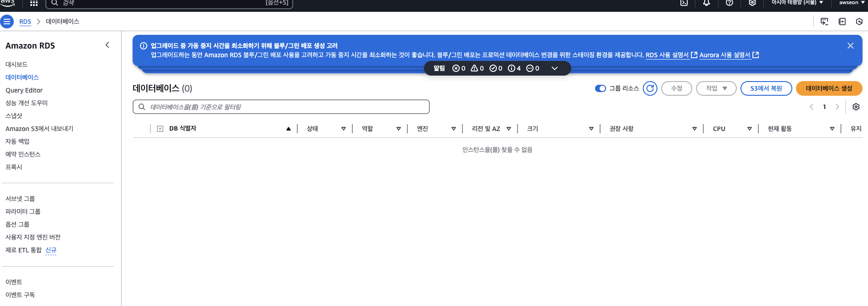Collapse the Amazon RDS side panel

click(107, 45)
